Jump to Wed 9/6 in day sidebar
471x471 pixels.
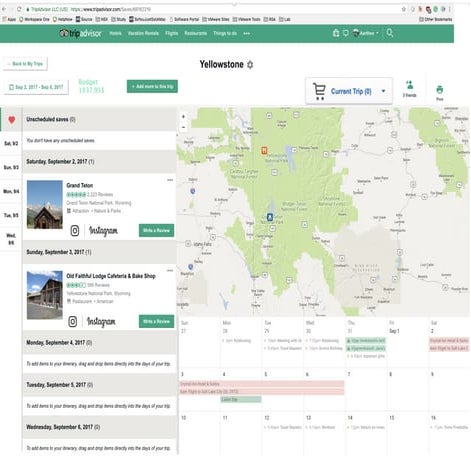pyautogui.click(x=11, y=239)
